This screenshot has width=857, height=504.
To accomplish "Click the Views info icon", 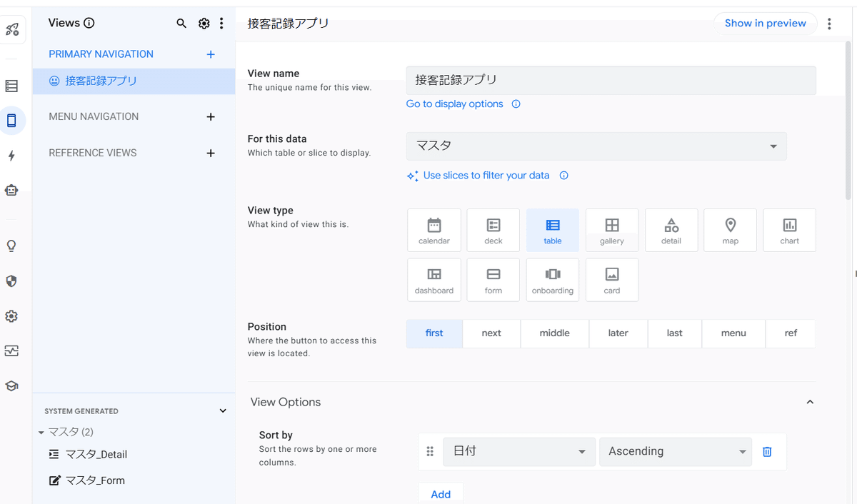I will [89, 23].
